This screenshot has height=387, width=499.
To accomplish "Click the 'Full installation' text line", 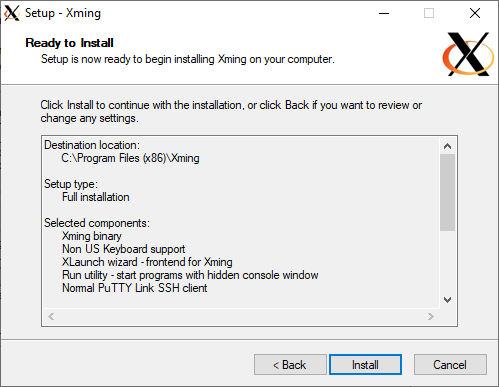I will point(96,197).
